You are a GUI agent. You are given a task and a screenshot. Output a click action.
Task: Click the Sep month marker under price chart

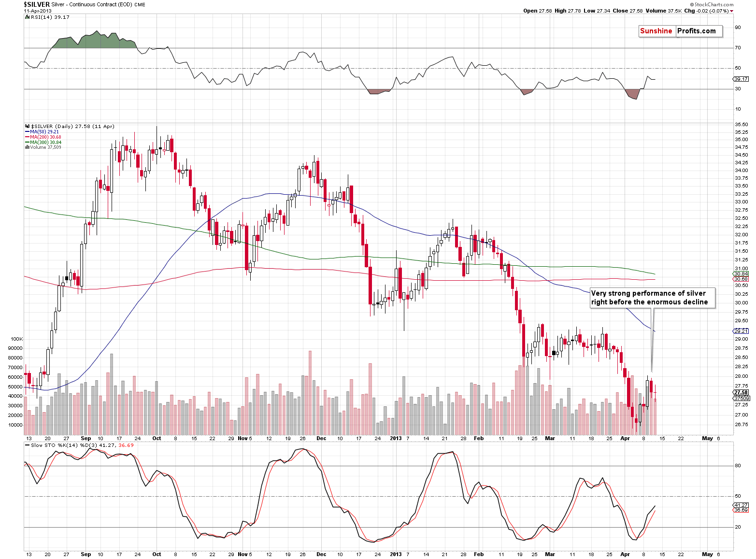click(86, 439)
